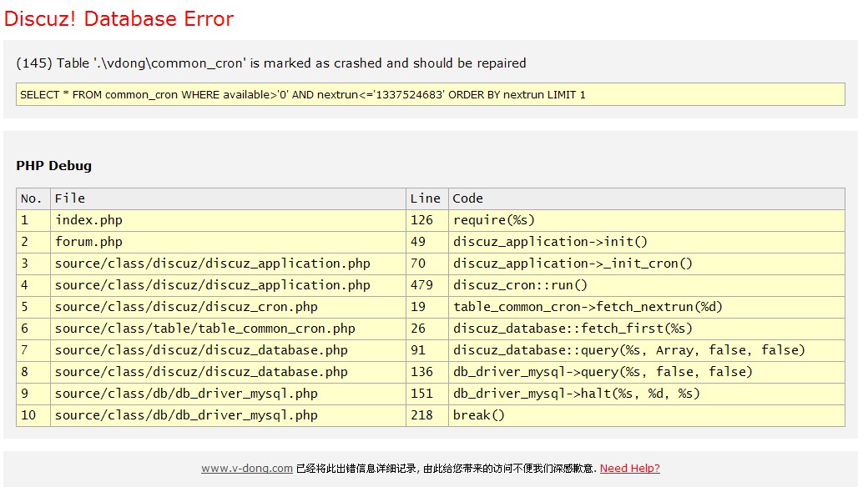
Task: Click the Discuz! Database Error heading
Action: 119,19
